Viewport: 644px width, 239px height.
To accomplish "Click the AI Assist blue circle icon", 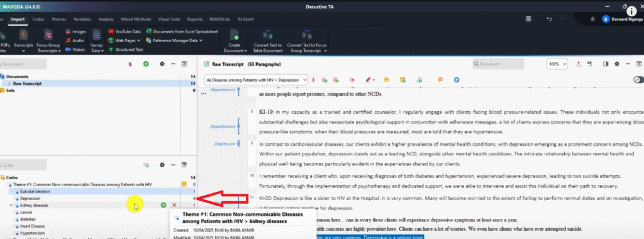I will 457,80.
